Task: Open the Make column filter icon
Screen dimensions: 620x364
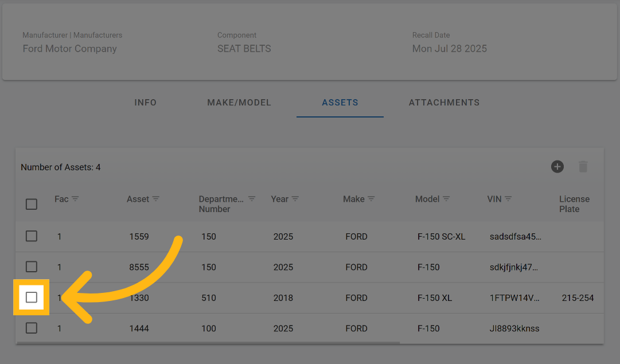Action: tap(371, 199)
